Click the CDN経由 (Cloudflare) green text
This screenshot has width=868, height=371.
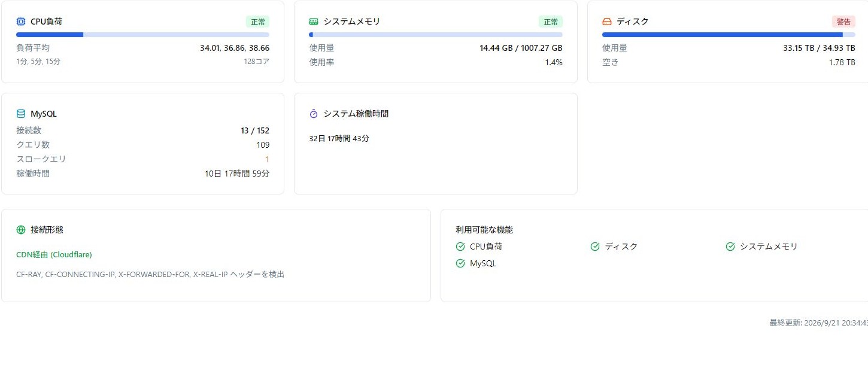(54, 254)
